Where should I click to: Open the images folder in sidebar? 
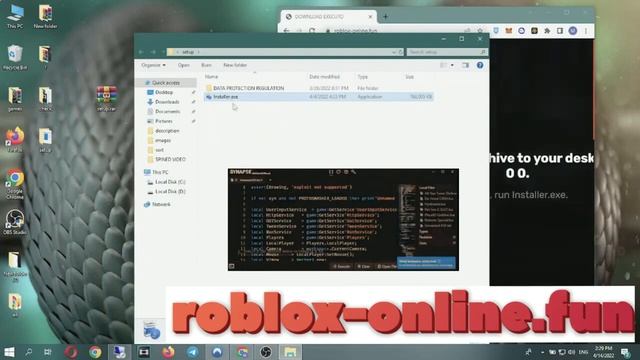163,140
